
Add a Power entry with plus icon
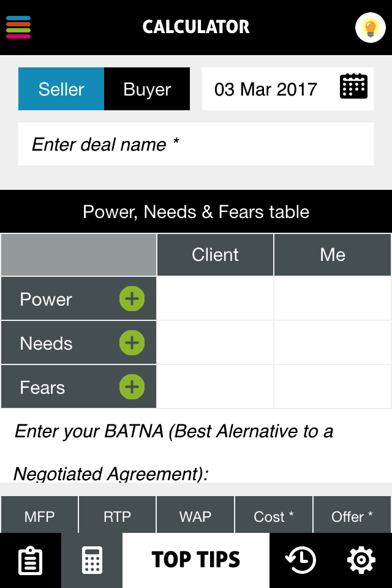(132, 299)
